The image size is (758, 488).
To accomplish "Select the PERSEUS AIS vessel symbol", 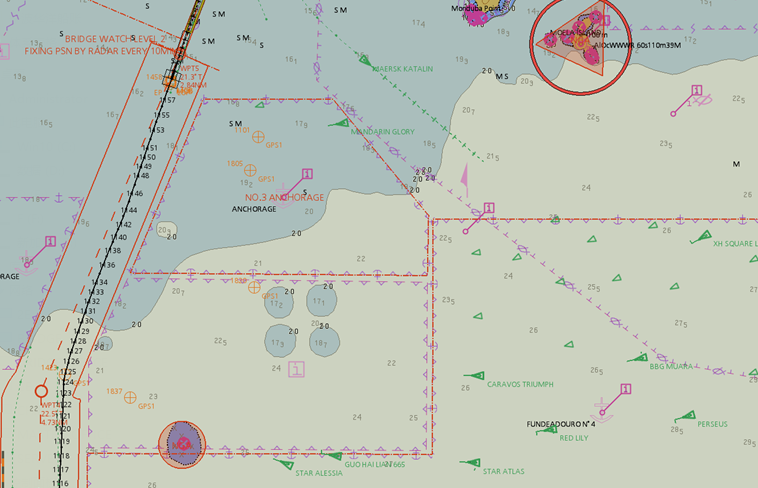I will coord(685,417).
